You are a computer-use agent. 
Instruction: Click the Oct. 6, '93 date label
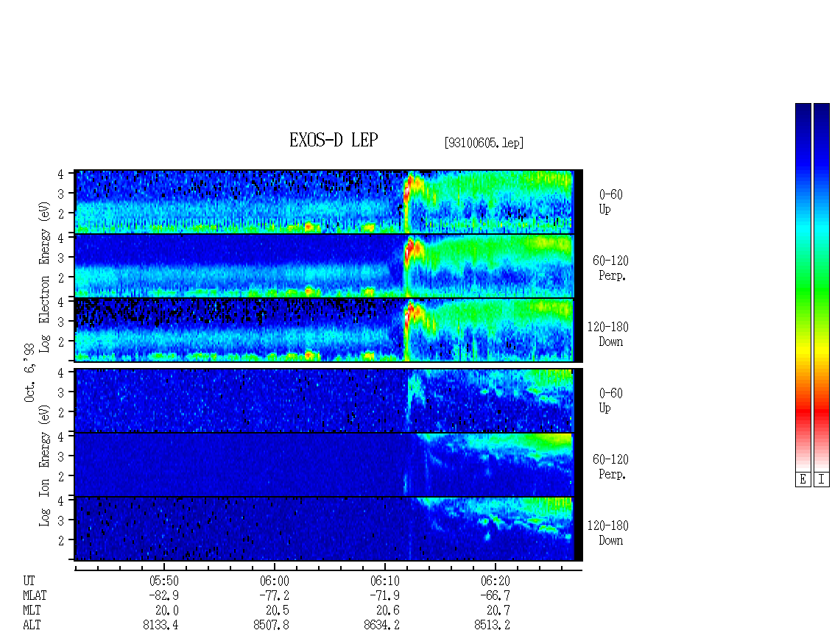pos(29,372)
